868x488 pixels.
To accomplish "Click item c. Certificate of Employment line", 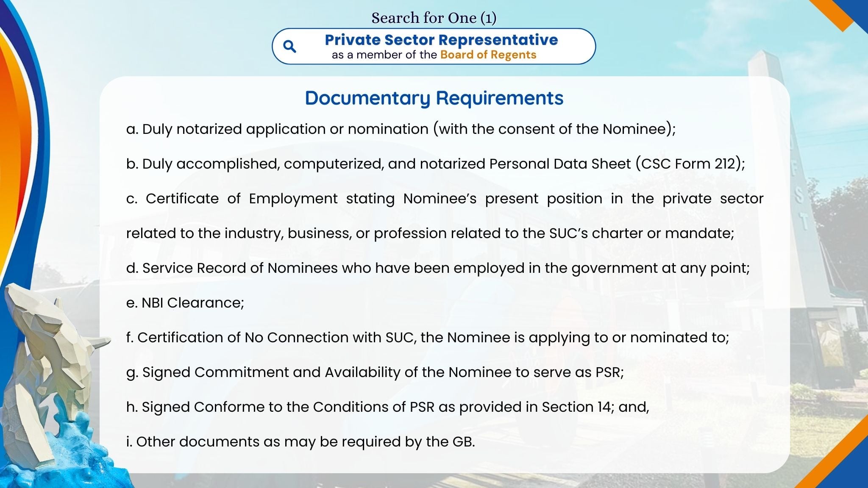I will [445, 198].
